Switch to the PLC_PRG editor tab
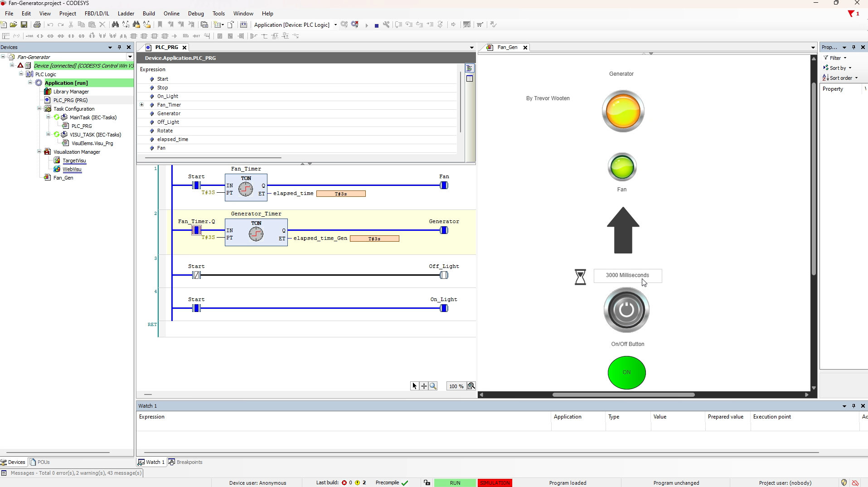The height and width of the screenshot is (487, 868). pos(166,47)
